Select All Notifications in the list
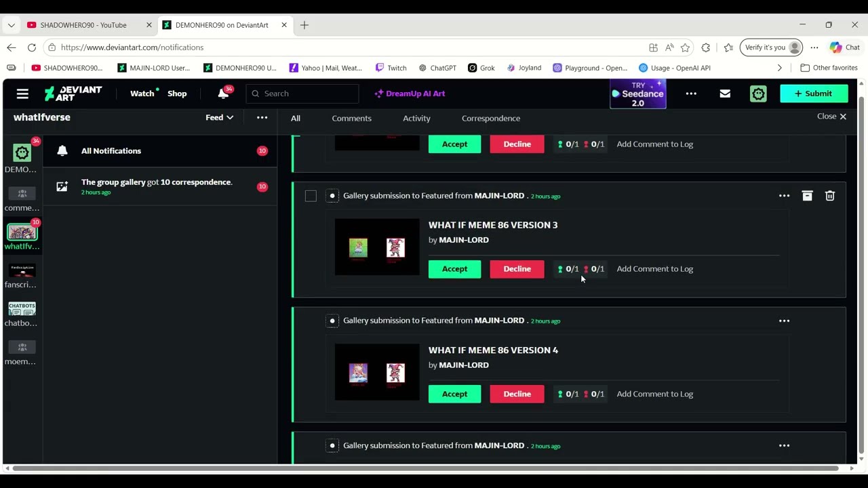The width and height of the screenshot is (868, 488). (x=160, y=151)
